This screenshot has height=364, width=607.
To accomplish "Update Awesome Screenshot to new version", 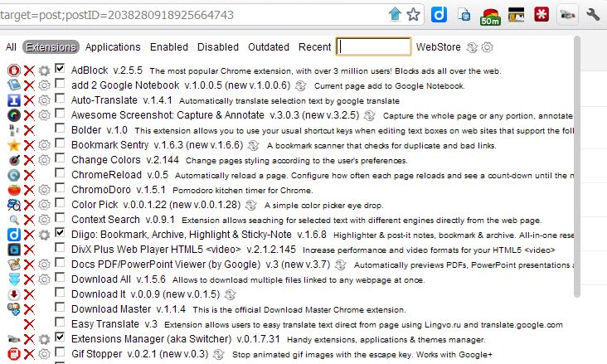I will pos(369,115).
